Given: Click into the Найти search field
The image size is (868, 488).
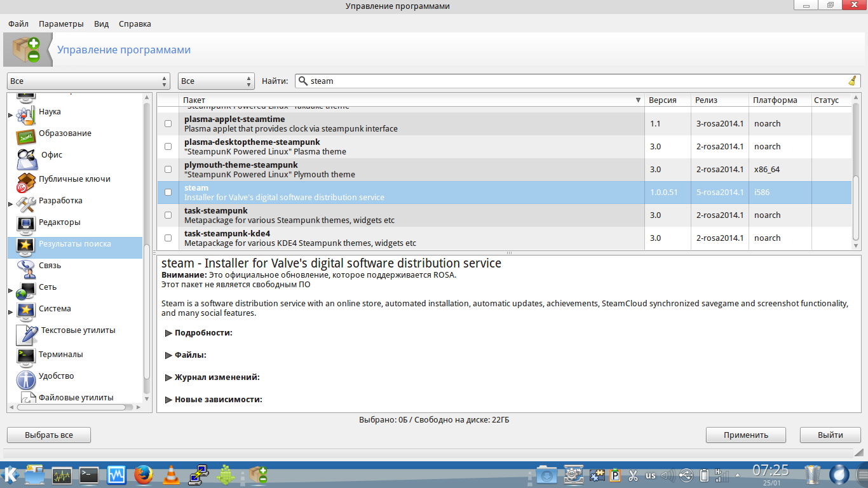Looking at the screenshot, I should (577, 81).
